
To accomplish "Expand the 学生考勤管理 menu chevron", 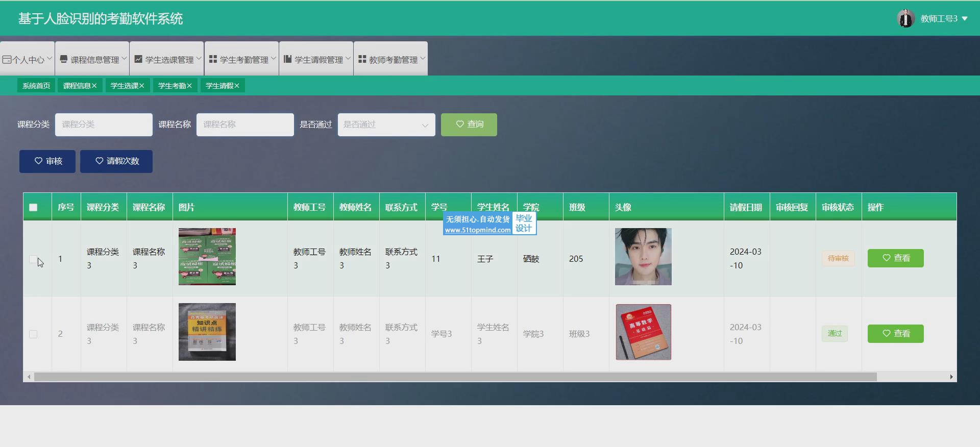I will click(x=273, y=58).
